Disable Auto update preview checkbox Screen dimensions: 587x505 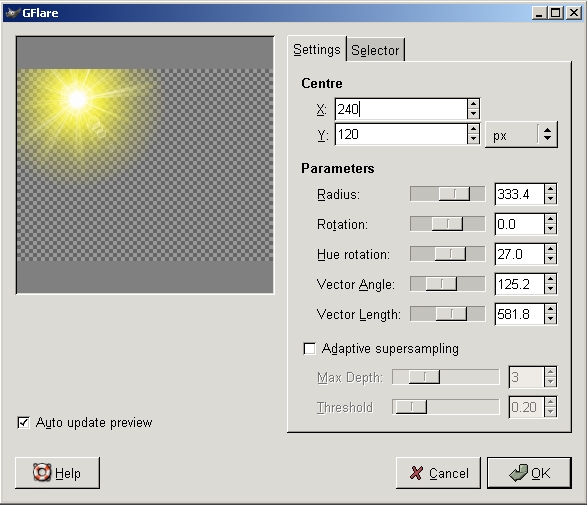click(x=23, y=423)
